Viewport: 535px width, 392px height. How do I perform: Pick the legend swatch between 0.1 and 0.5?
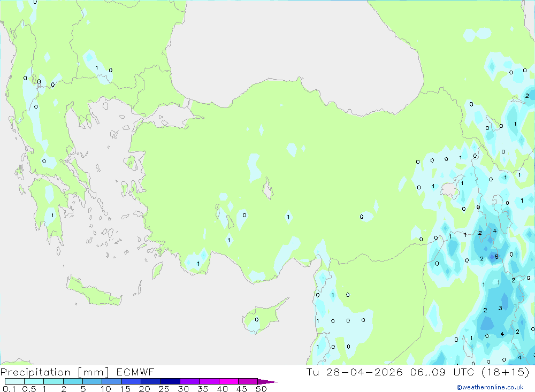14,381
